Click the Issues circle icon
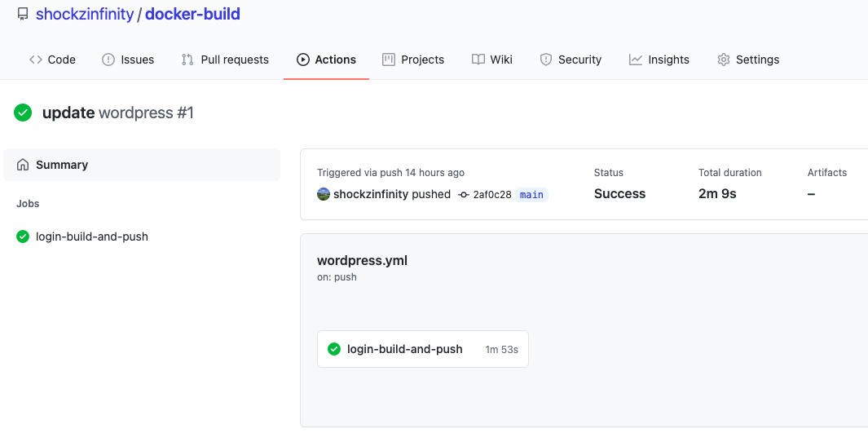This screenshot has width=868, height=433. [x=108, y=60]
